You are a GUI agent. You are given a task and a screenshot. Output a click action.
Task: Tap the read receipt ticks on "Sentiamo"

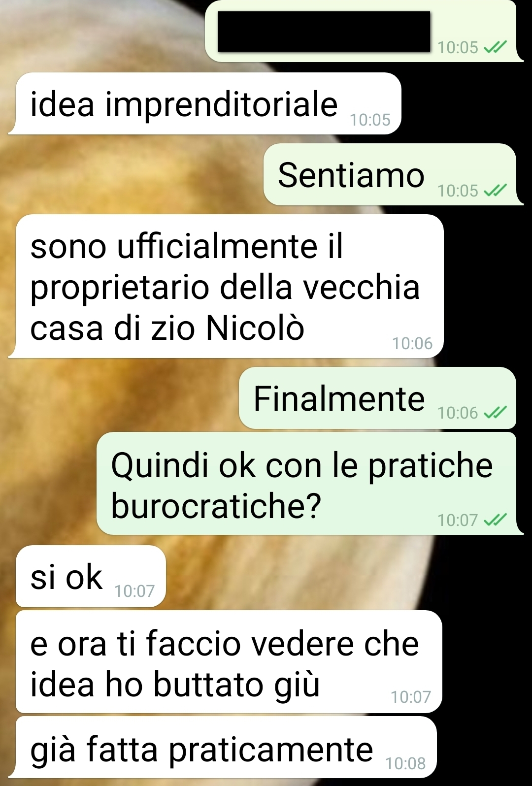(495, 190)
